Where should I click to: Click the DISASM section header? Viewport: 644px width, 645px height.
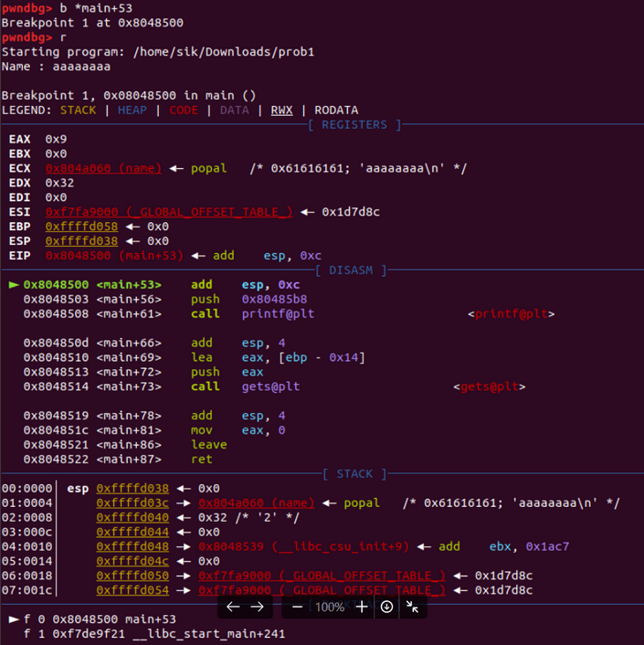351,270
